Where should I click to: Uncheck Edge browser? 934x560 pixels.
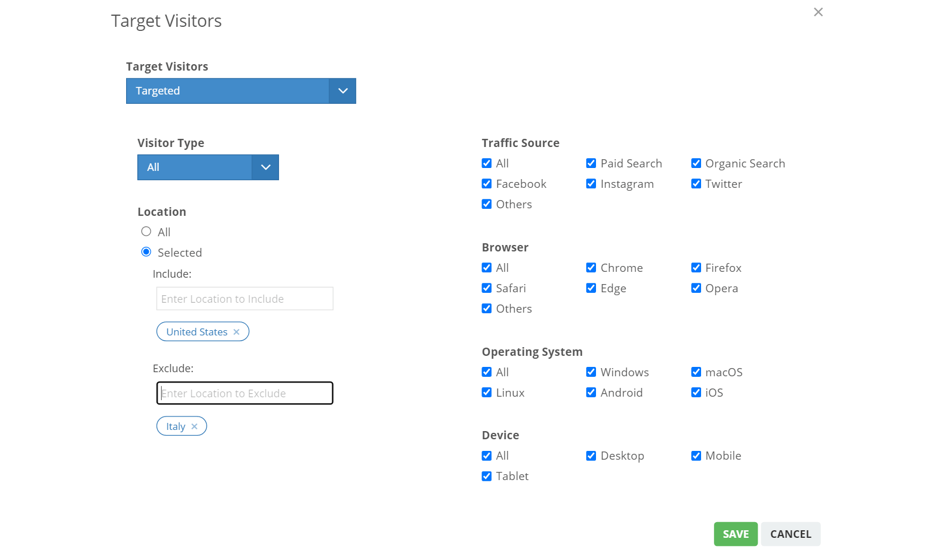click(x=591, y=288)
